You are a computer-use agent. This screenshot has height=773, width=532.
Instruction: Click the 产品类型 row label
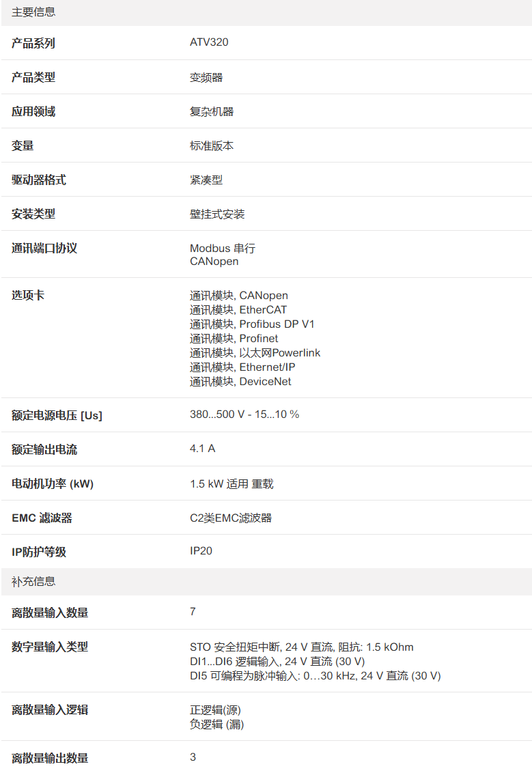tap(33, 77)
